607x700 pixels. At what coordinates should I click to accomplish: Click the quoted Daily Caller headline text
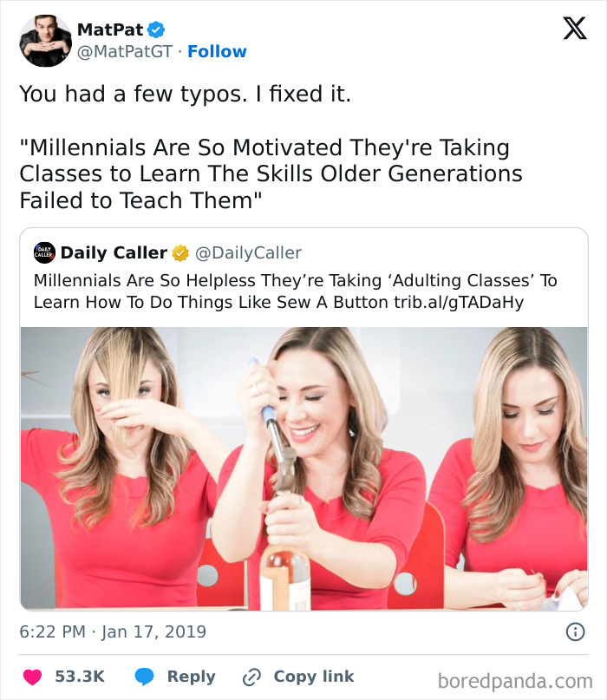tap(295, 291)
